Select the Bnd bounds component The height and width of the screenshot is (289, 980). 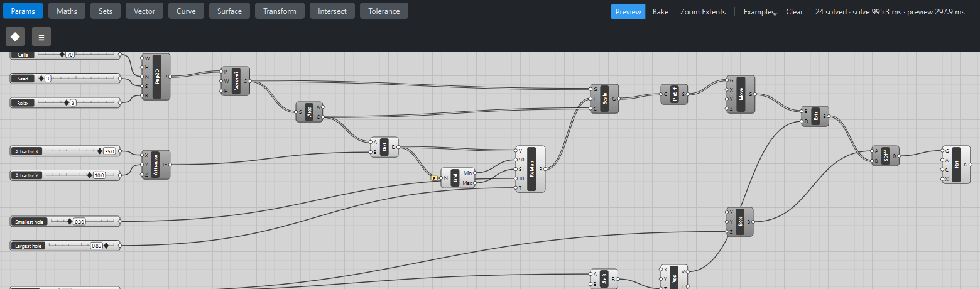tap(459, 177)
